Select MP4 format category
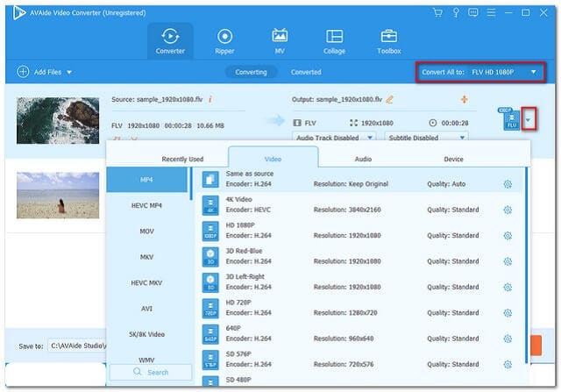 146,180
